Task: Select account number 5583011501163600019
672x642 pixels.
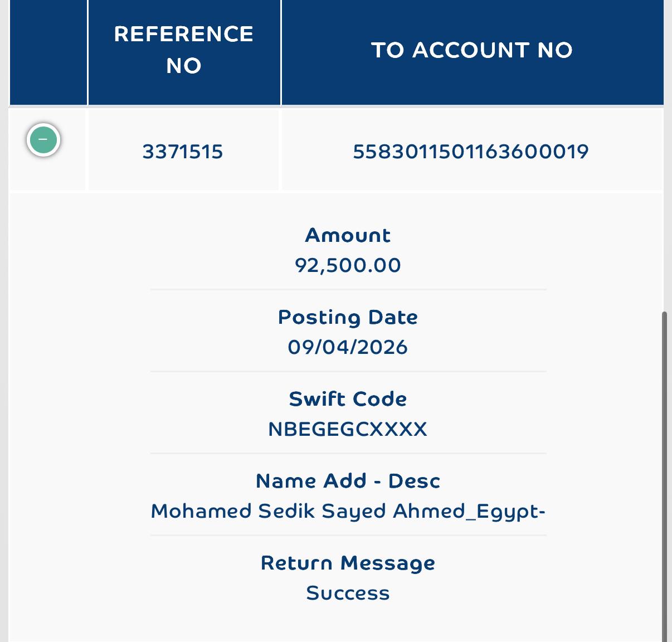Action: [471, 152]
